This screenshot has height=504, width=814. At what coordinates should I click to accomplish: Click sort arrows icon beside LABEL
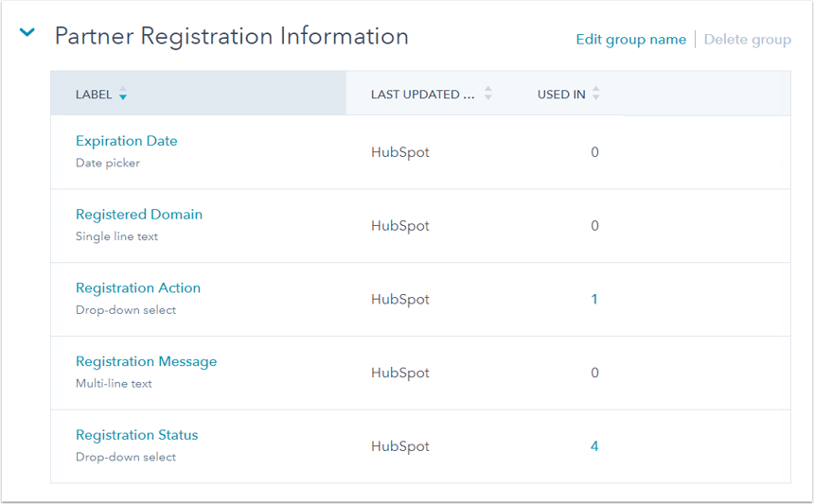(x=123, y=95)
